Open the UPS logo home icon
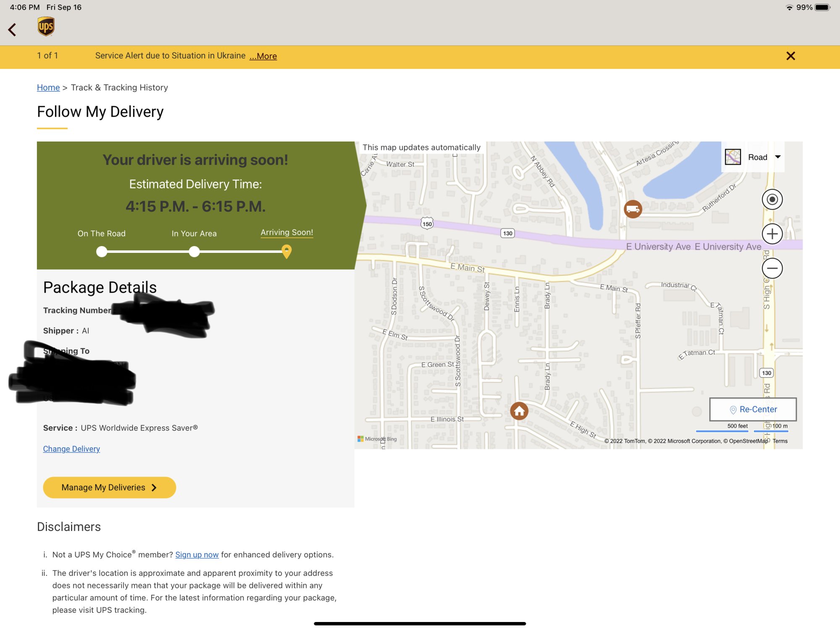The image size is (840, 630). point(46,27)
